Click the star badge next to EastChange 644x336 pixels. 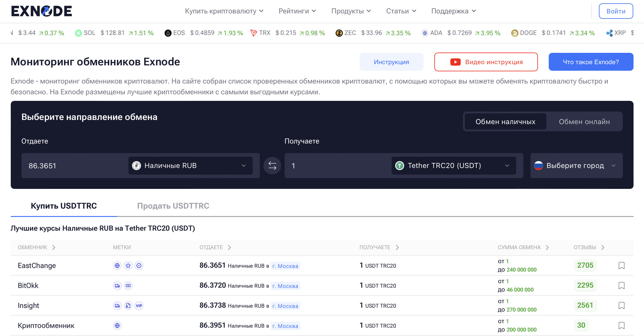(x=128, y=266)
